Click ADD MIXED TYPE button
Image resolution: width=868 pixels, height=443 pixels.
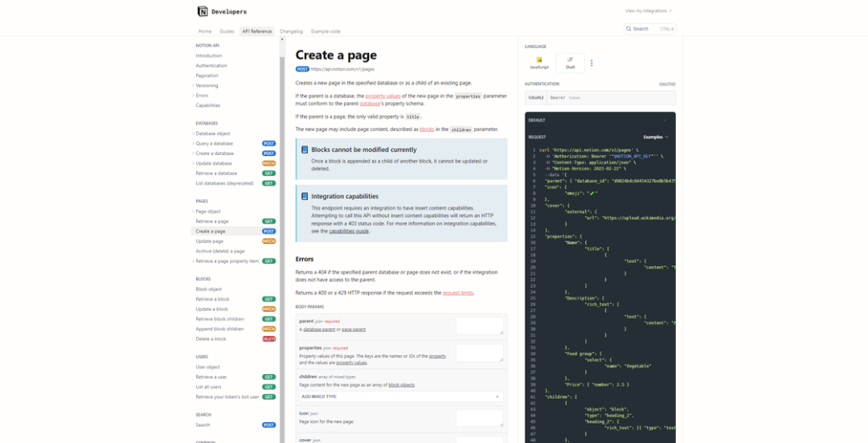tap(401, 396)
